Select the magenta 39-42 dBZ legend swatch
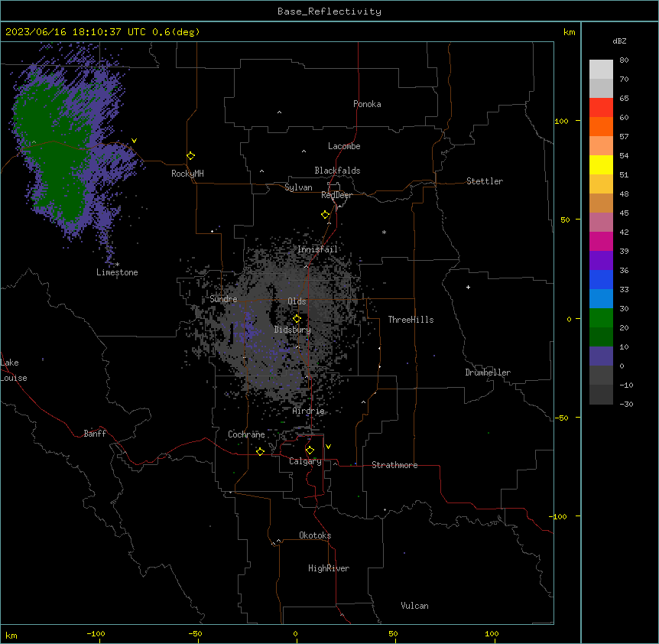659x644 pixels. pyautogui.click(x=601, y=241)
